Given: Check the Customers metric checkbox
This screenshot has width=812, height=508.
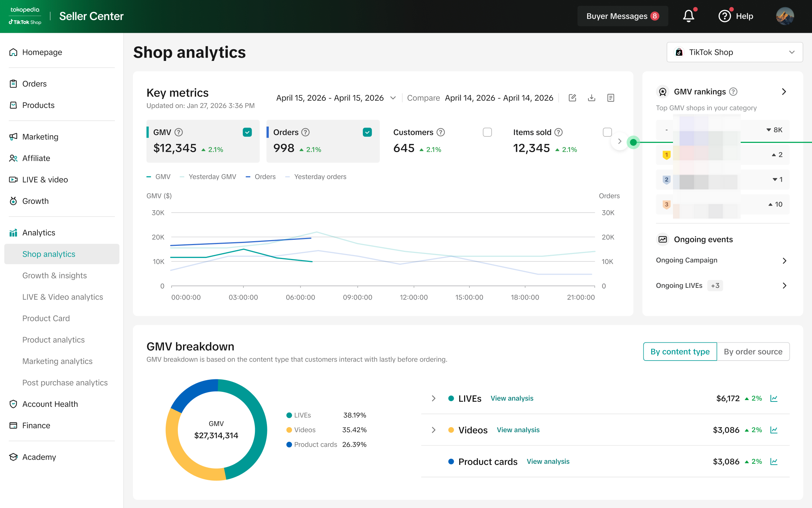Looking at the screenshot, I should point(487,132).
